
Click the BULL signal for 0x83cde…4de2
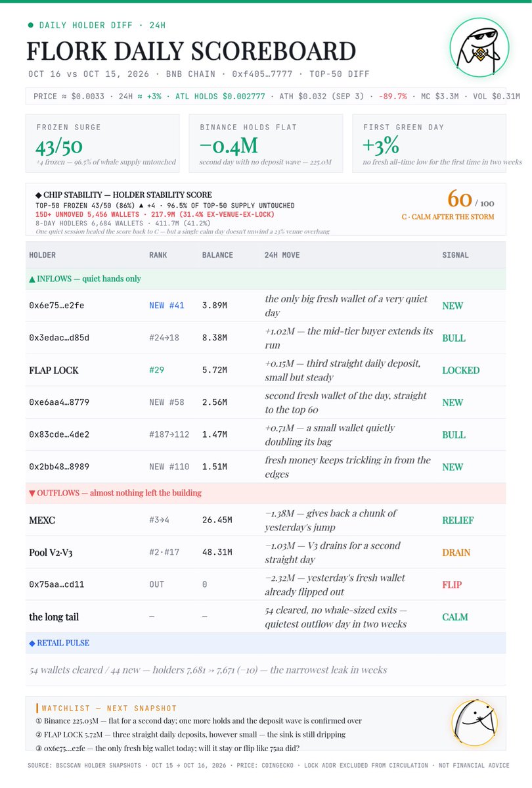454,434
